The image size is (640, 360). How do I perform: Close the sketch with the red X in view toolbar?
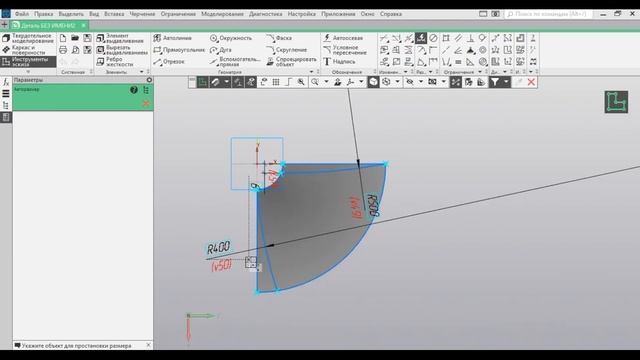pos(531,82)
